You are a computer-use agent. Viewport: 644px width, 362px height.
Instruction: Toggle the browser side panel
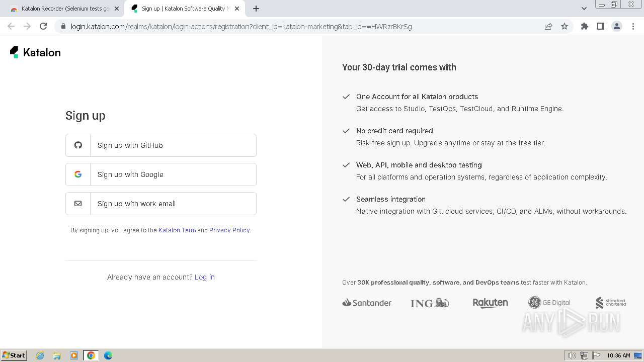(601, 27)
